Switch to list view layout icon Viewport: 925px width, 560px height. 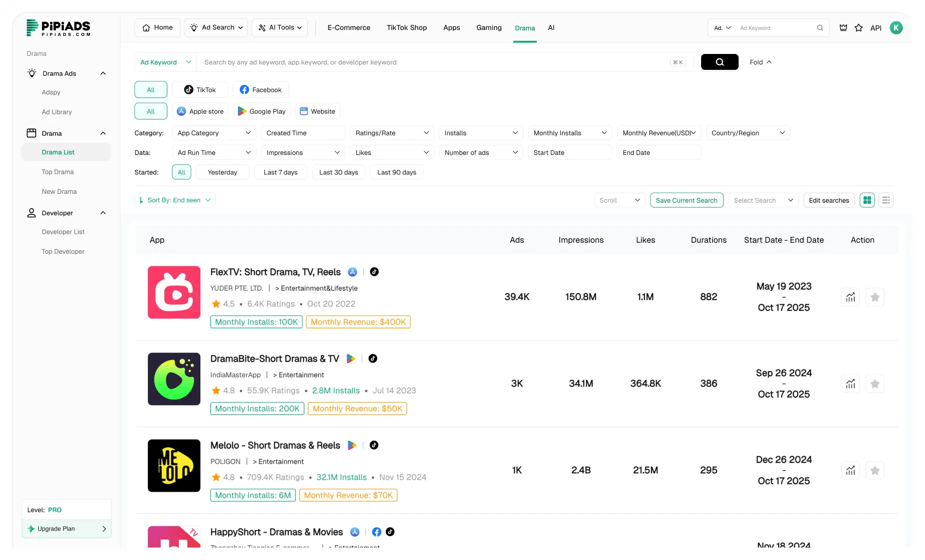pos(886,200)
